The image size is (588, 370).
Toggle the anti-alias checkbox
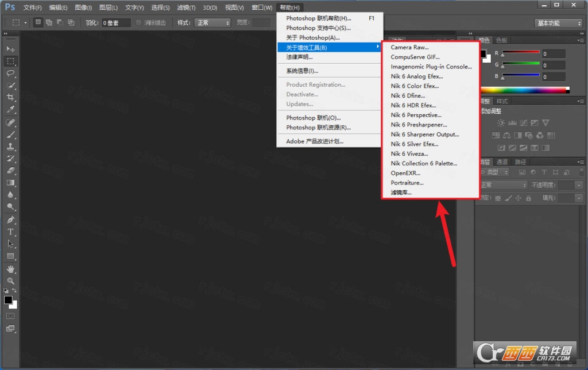tap(138, 22)
